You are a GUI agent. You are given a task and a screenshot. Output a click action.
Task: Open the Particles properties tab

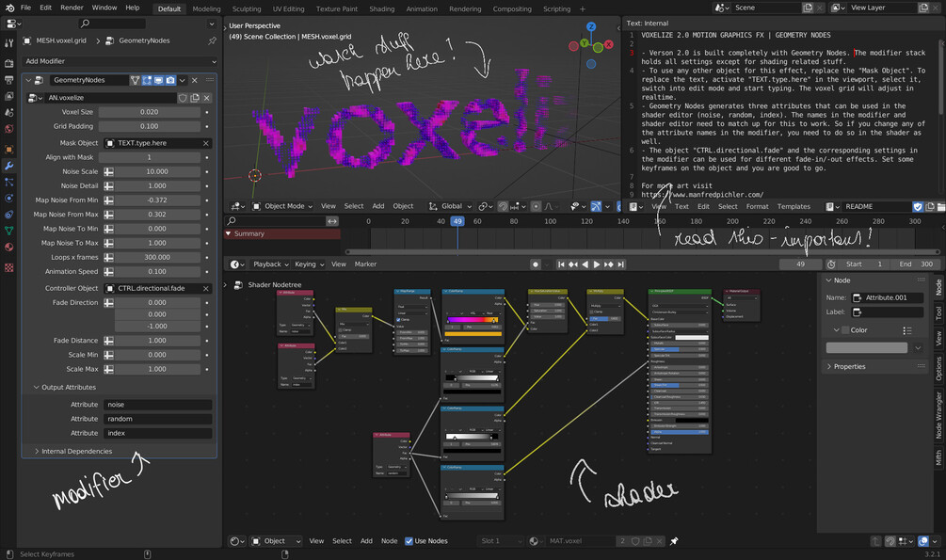pyautogui.click(x=9, y=182)
